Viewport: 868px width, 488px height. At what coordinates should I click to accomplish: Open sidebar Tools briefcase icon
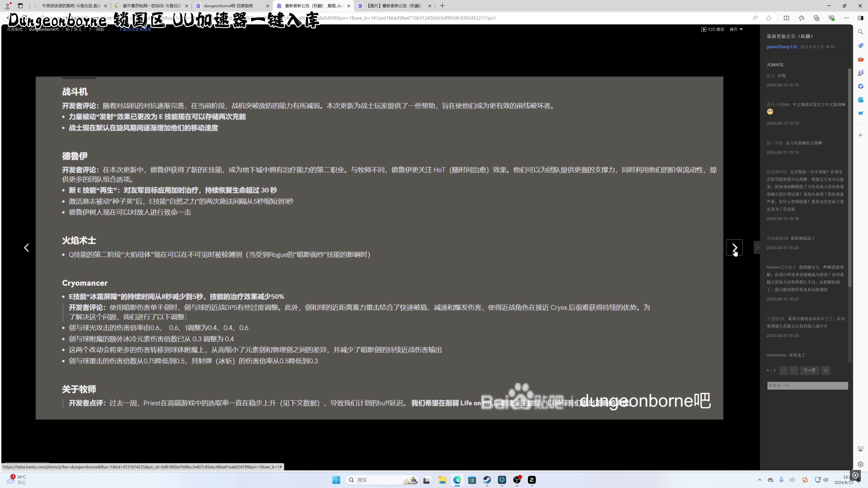click(x=860, y=59)
